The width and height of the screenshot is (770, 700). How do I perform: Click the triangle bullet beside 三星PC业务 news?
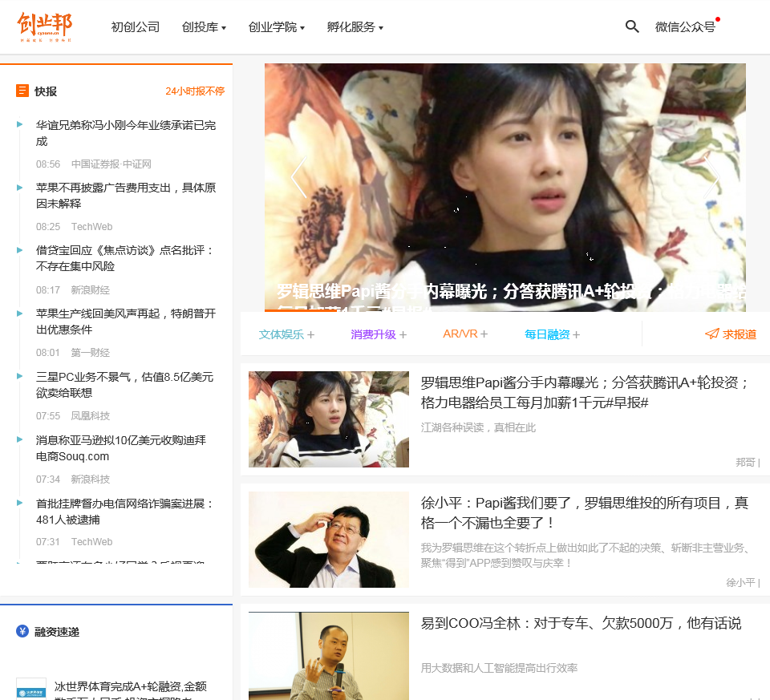point(19,376)
